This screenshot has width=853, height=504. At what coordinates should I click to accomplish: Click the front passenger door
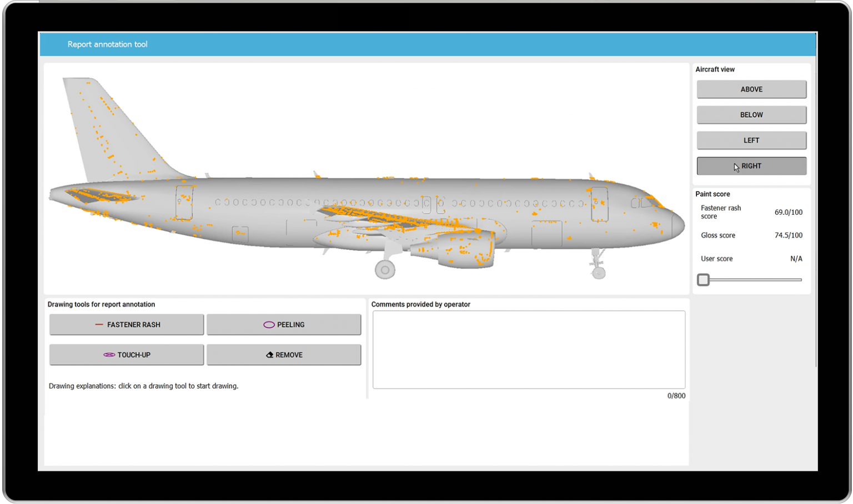(x=599, y=204)
